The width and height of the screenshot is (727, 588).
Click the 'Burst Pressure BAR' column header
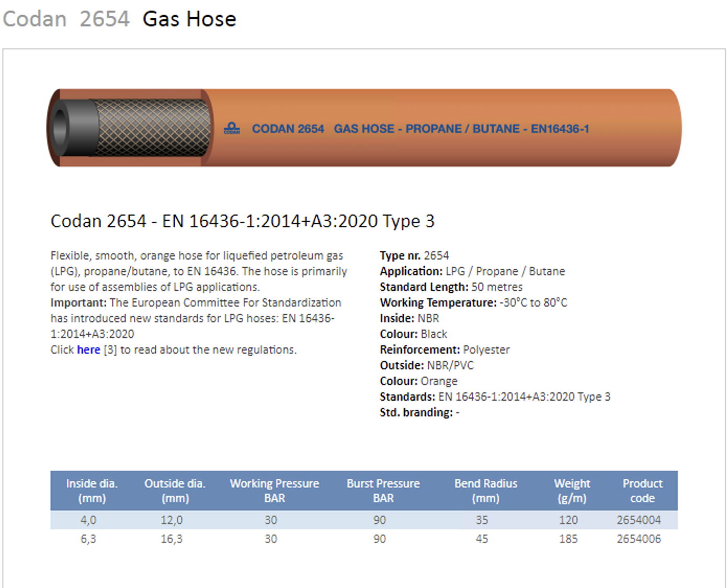(x=383, y=491)
